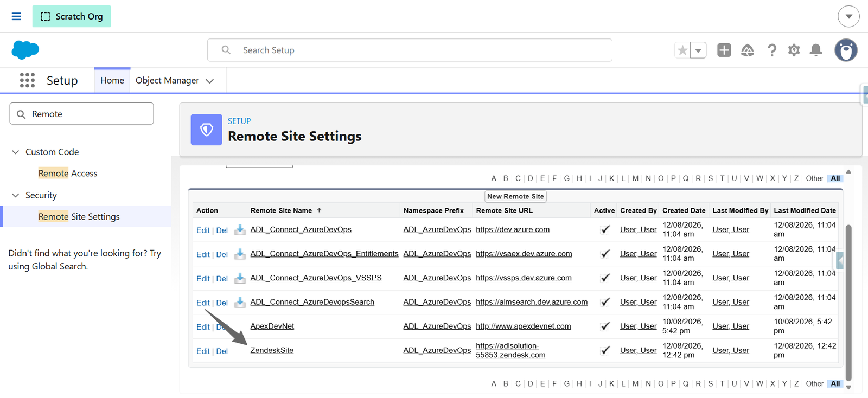
Task: Switch to the Home tab
Action: [x=112, y=80]
